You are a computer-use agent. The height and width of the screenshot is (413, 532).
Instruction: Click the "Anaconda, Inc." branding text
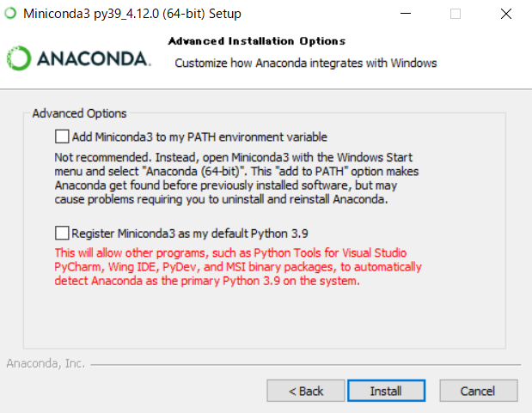(x=46, y=363)
